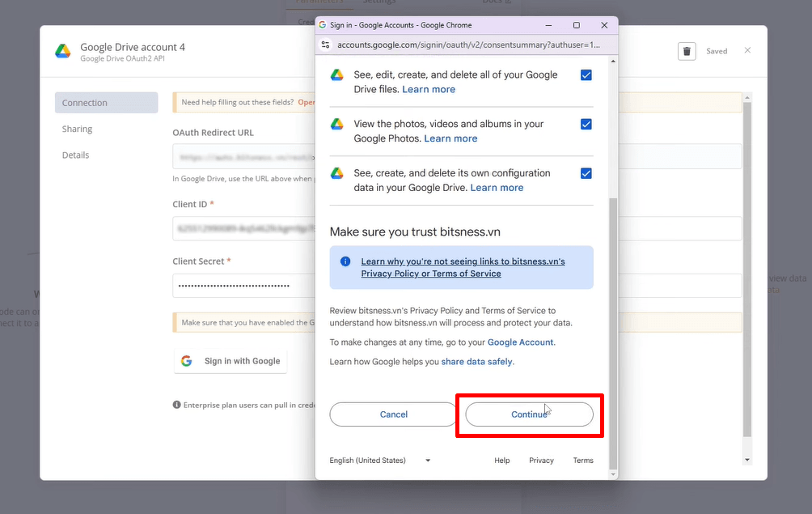Click the popup scrollbar up arrow
The image size is (812, 514).
pyautogui.click(x=613, y=62)
